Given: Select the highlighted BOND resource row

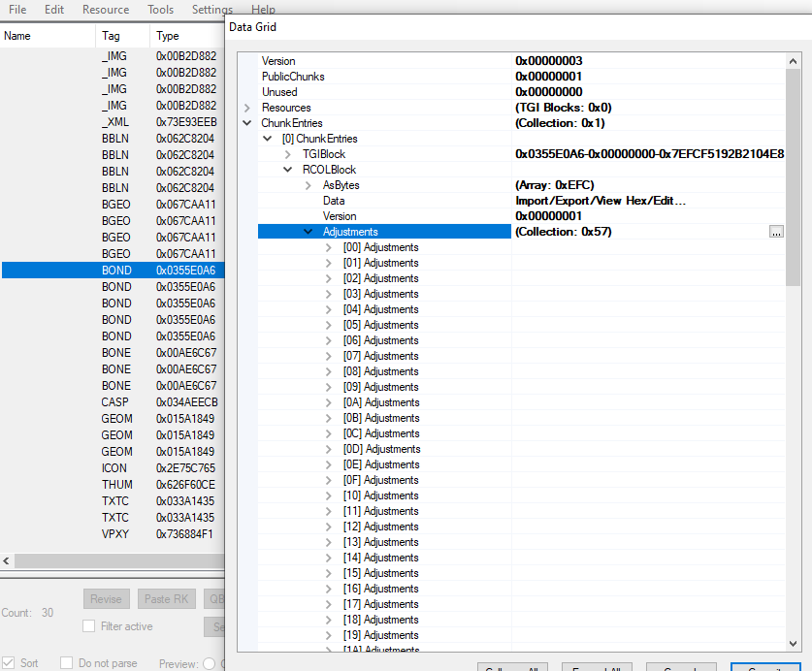Looking at the screenshot, I should [113, 271].
